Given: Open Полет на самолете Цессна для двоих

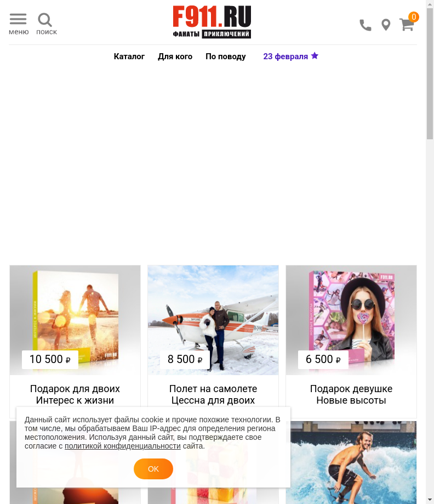Looking at the screenshot, I should (x=213, y=394).
